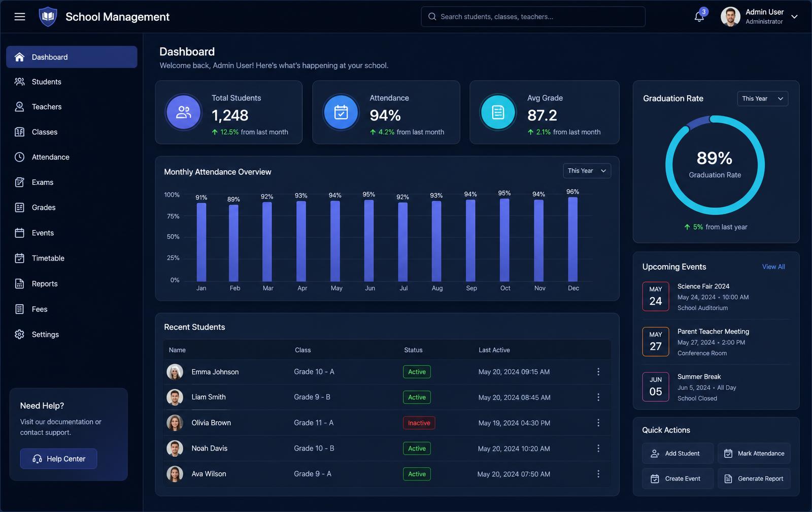The image size is (812, 512).
Task: Click the School Management shield logo
Action: tap(48, 17)
